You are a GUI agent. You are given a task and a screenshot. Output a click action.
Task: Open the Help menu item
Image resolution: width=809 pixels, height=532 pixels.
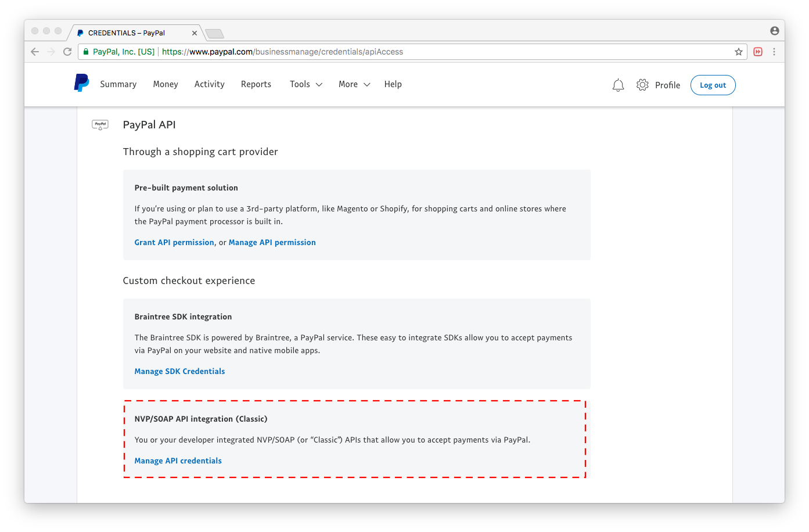pos(393,84)
